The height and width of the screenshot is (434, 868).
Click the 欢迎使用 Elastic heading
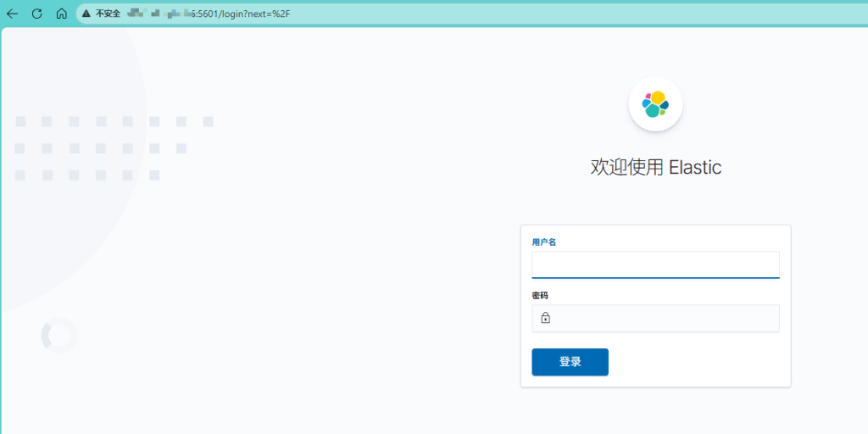click(655, 167)
